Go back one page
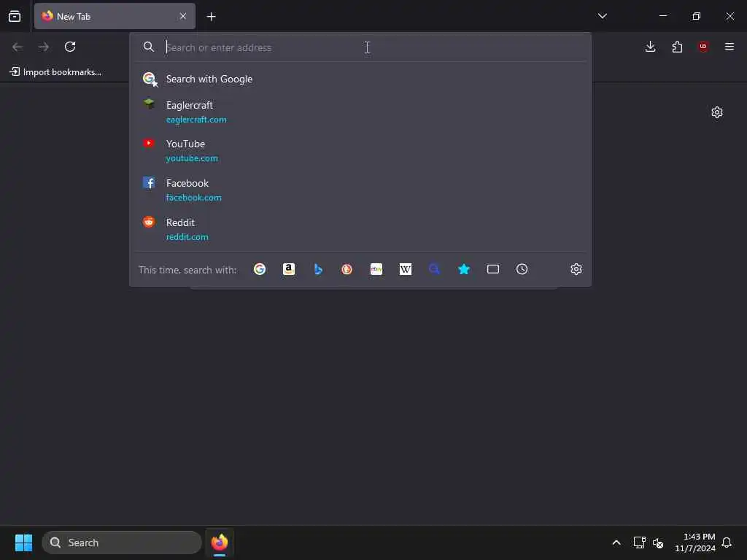Screen dimensions: 747x560 18,47
